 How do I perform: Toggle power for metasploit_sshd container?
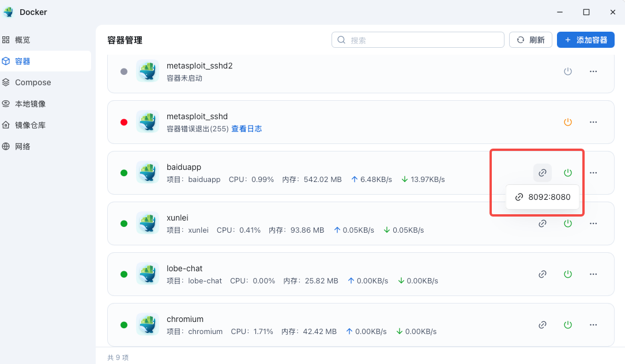coord(567,122)
